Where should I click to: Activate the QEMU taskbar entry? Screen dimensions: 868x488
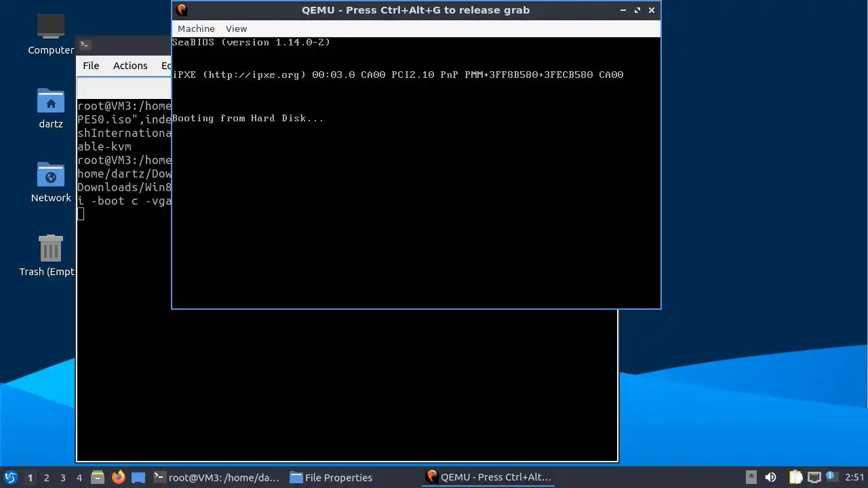[x=490, y=477]
